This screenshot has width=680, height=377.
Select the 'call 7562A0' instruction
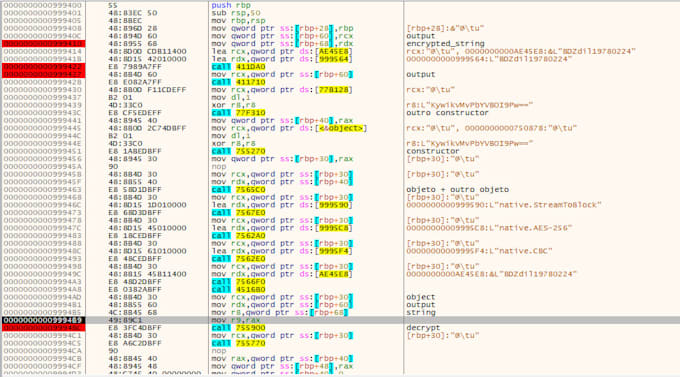tap(239, 236)
